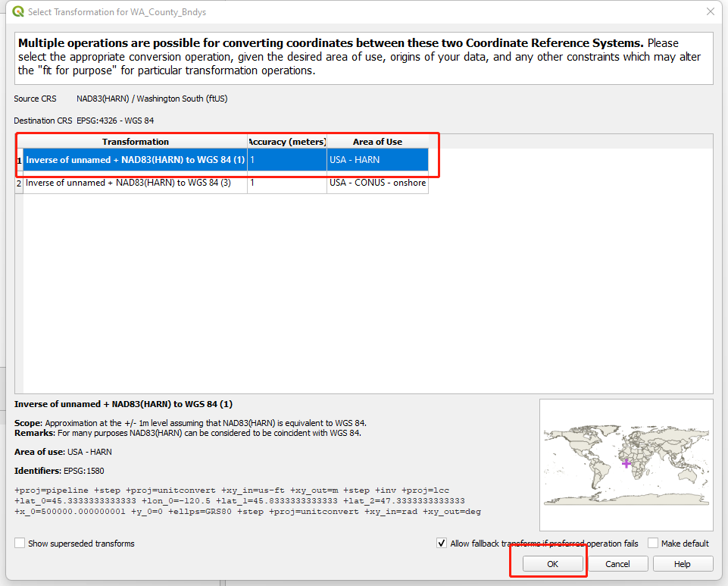
Task: Click the accuracy value in the first row
Action: pyautogui.click(x=287, y=160)
